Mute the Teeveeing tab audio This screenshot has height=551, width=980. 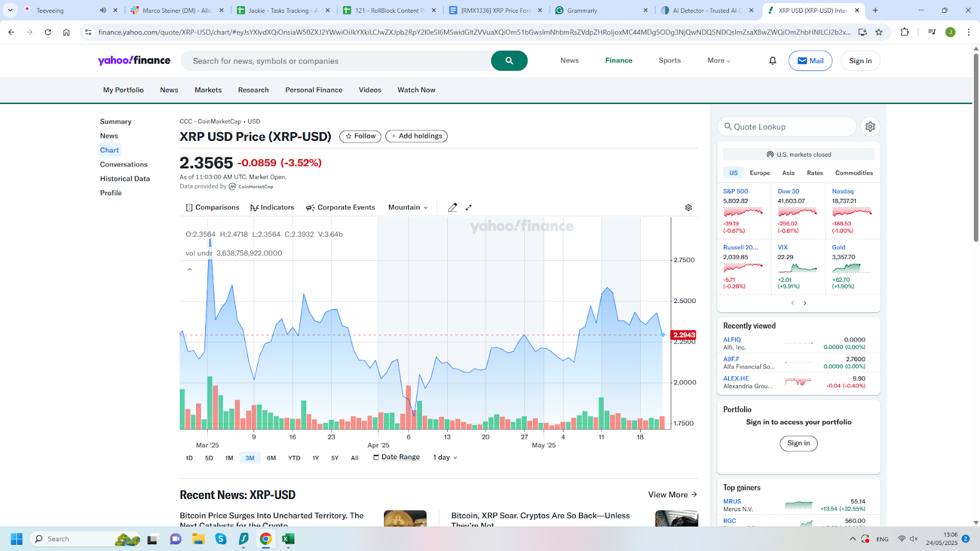click(103, 10)
